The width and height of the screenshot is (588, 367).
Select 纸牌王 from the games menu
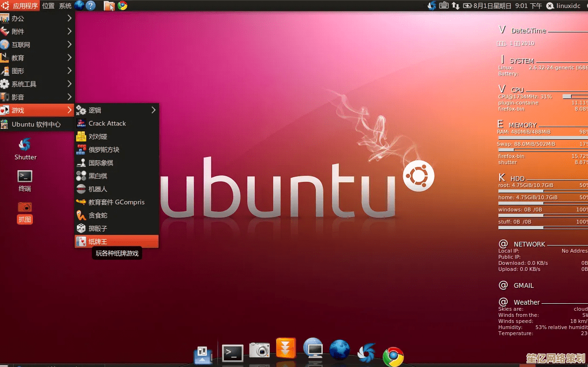[x=116, y=241]
